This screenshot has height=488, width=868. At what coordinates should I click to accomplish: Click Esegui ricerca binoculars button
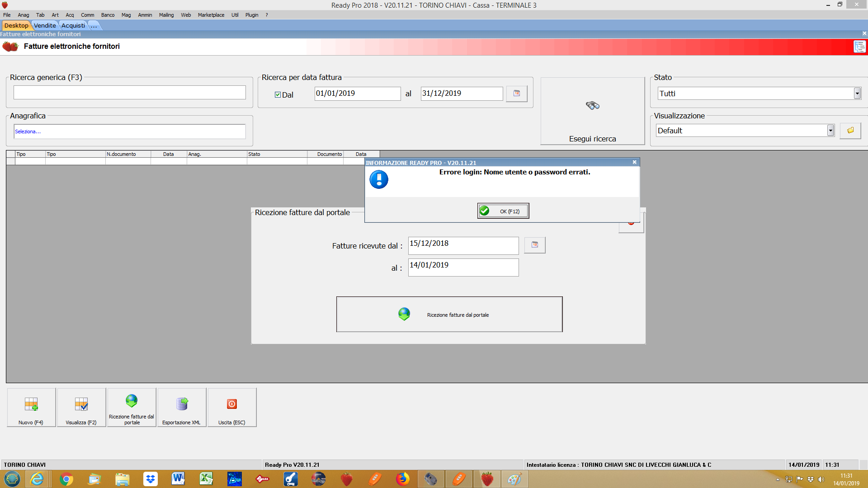click(593, 111)
